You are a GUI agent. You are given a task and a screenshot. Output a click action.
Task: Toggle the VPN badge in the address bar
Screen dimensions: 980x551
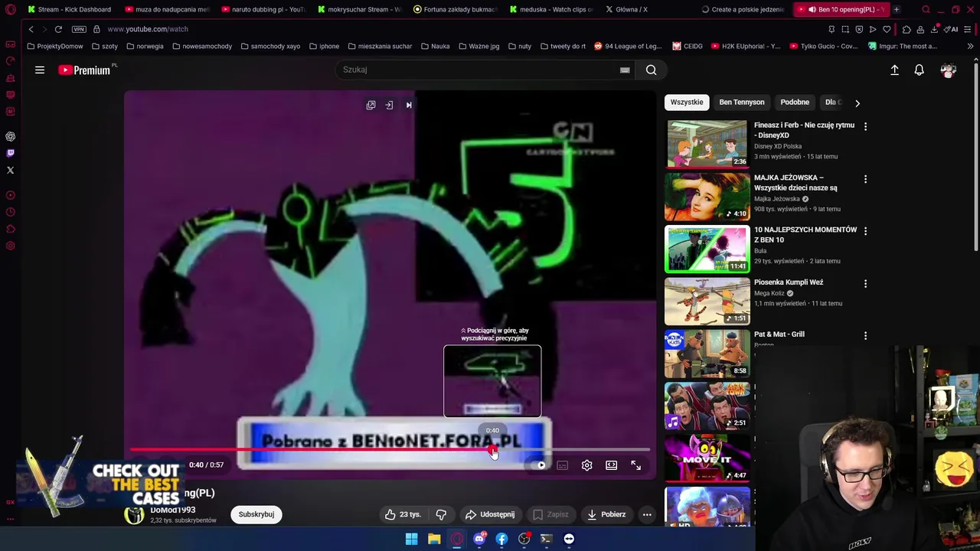(79, 29)
